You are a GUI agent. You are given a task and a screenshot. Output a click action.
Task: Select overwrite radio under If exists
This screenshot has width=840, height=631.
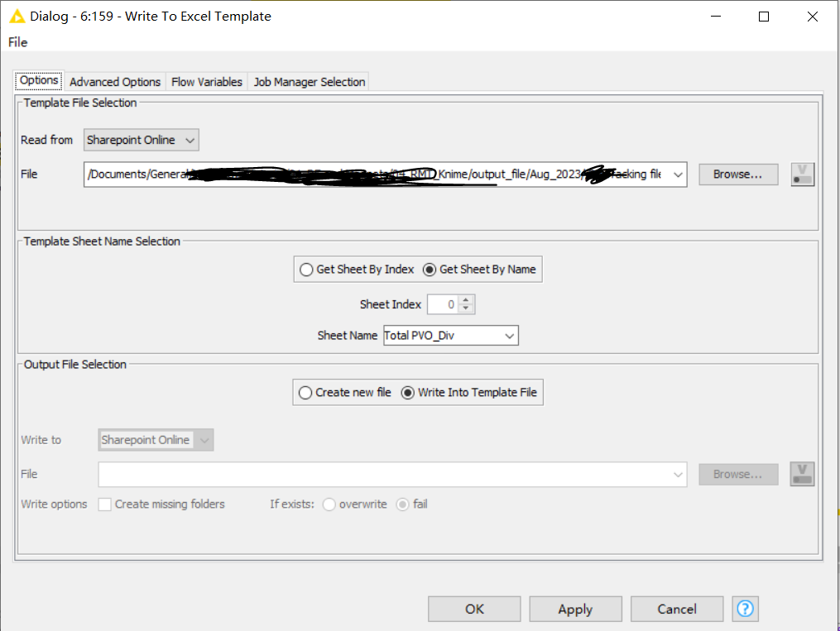pos(329,504)
